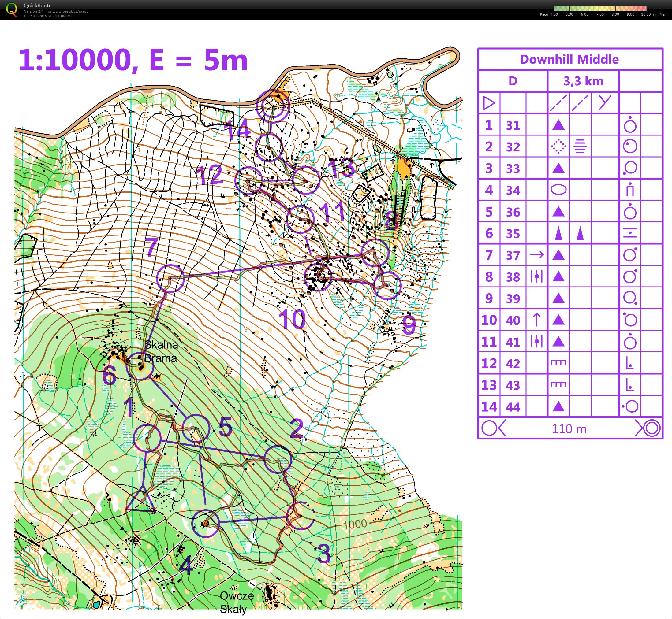672x619 pixels.
Task: Click the finish double-circle symbol in the control sheet
Action: (x=651, y=428)
